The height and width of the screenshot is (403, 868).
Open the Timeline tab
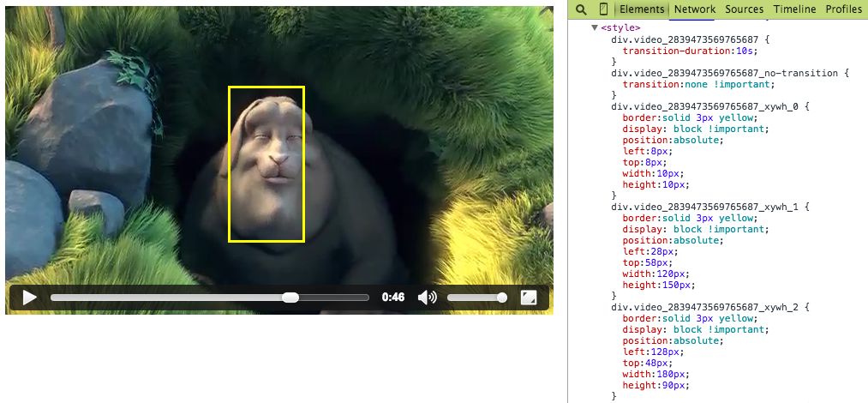tap(794, 9)
